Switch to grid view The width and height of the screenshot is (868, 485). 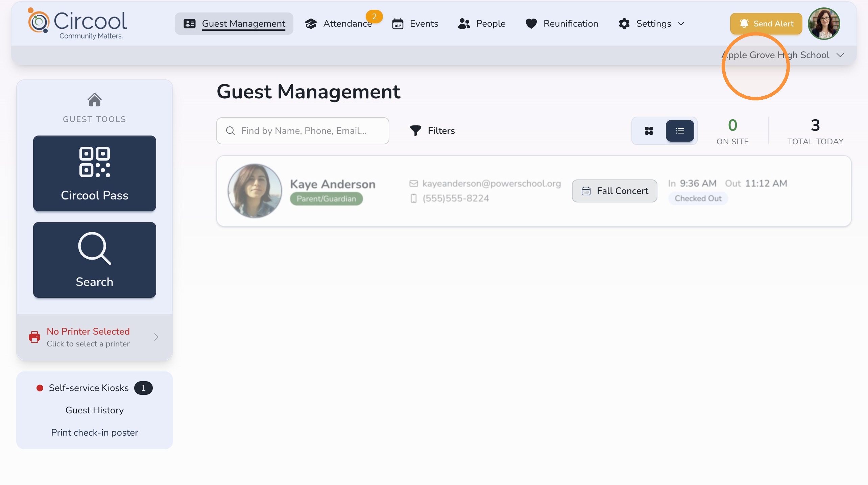(x=649, y=131)
